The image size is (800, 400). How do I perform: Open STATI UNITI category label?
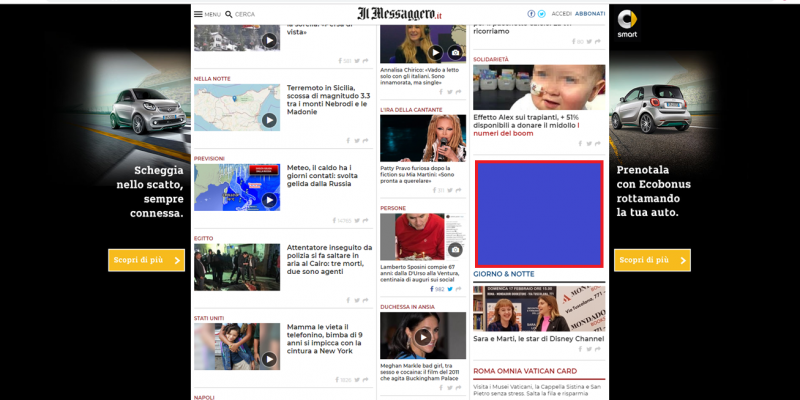(x=209, y=318)
